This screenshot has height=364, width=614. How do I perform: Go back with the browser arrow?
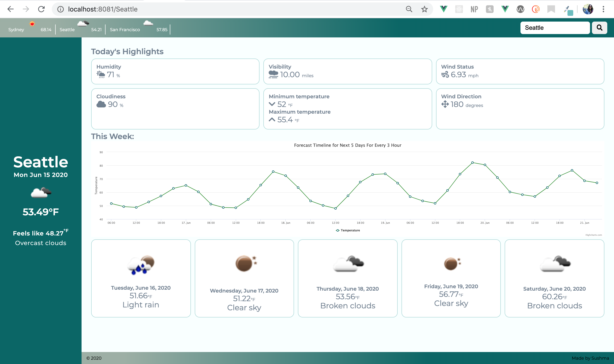[x=10, y=9]
